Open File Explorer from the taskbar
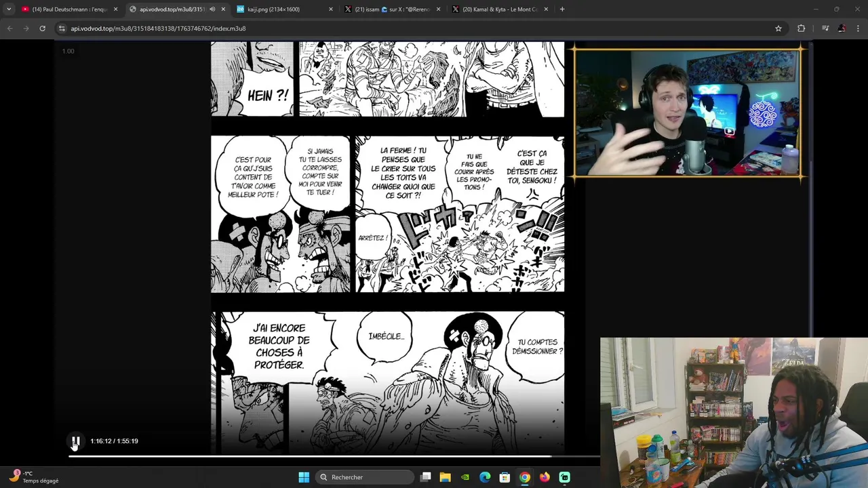This screenshot has height=488, width=868. (445, 477)
